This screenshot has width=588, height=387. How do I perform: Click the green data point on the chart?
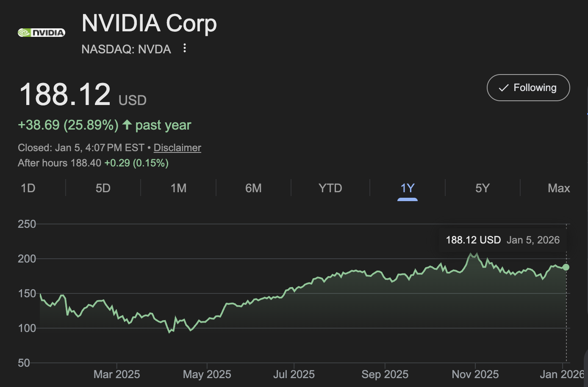(566, 267)
